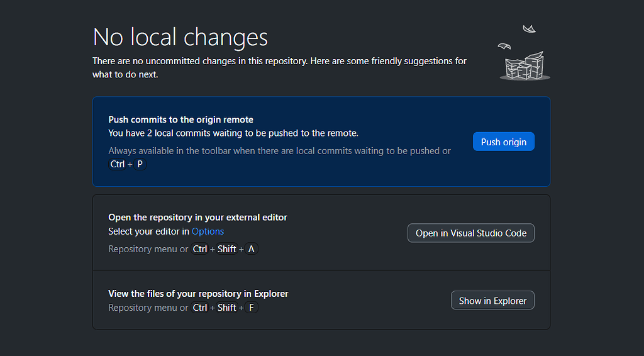Image resolution: width=644 pixels, height=356 pixels.
Task: Click Ctrl key badge in external editor shortcut
Action: 200,249
